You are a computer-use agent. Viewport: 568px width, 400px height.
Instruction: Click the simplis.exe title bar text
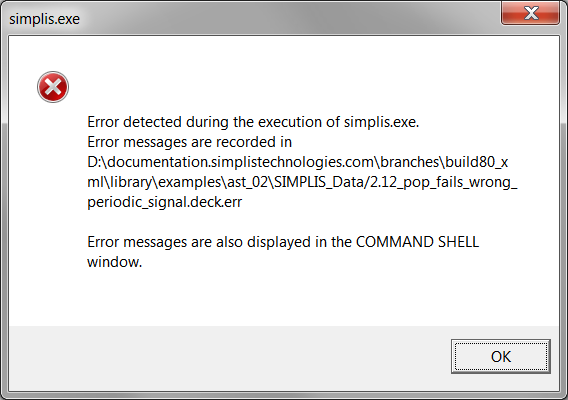[44, 19]
